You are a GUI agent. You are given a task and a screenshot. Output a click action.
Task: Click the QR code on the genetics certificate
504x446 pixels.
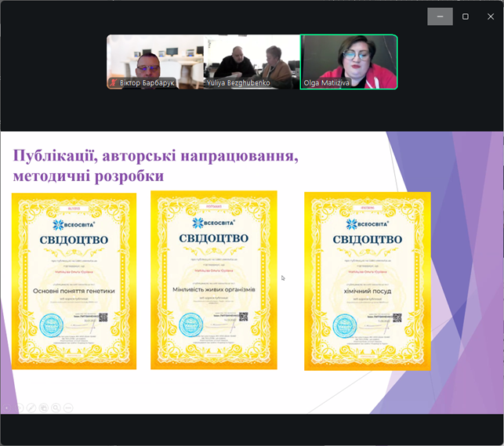(103, 317)
